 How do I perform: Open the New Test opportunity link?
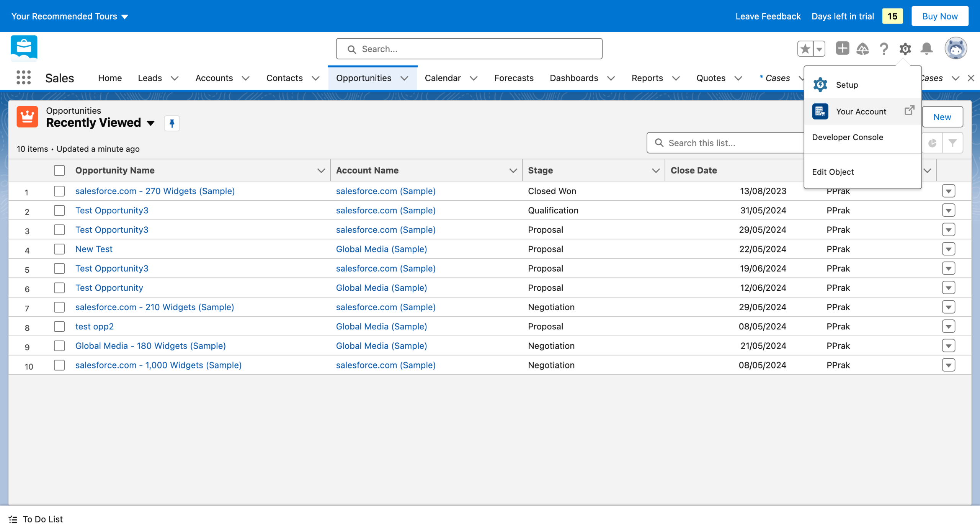[94, 249]
